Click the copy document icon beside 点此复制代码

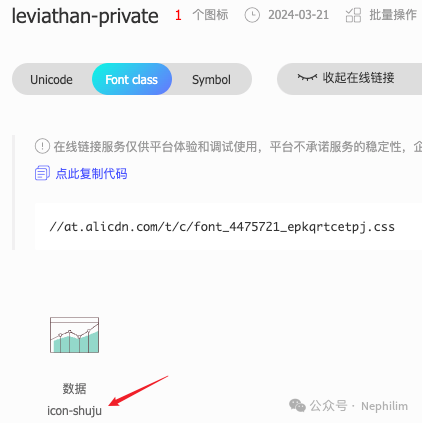(x=42, y=173)
